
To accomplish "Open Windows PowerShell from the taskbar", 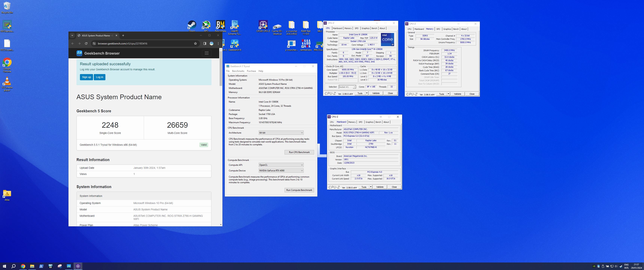I will point(41,266).
